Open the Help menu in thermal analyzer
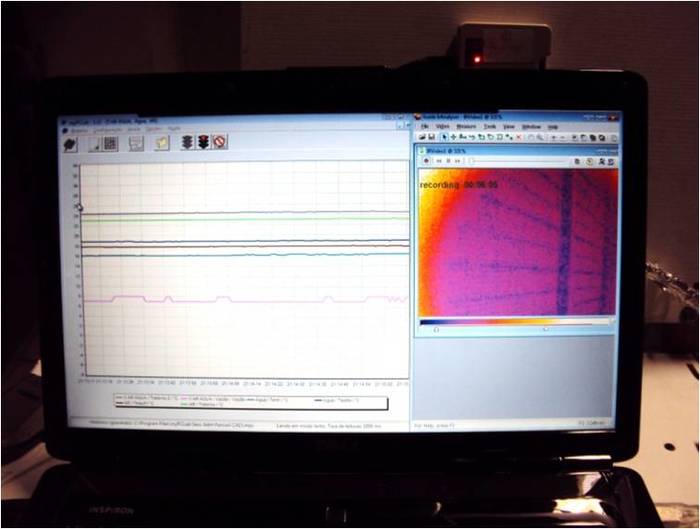Image resolution: width=700 pixels, height=529 pixels. [553, 127]
